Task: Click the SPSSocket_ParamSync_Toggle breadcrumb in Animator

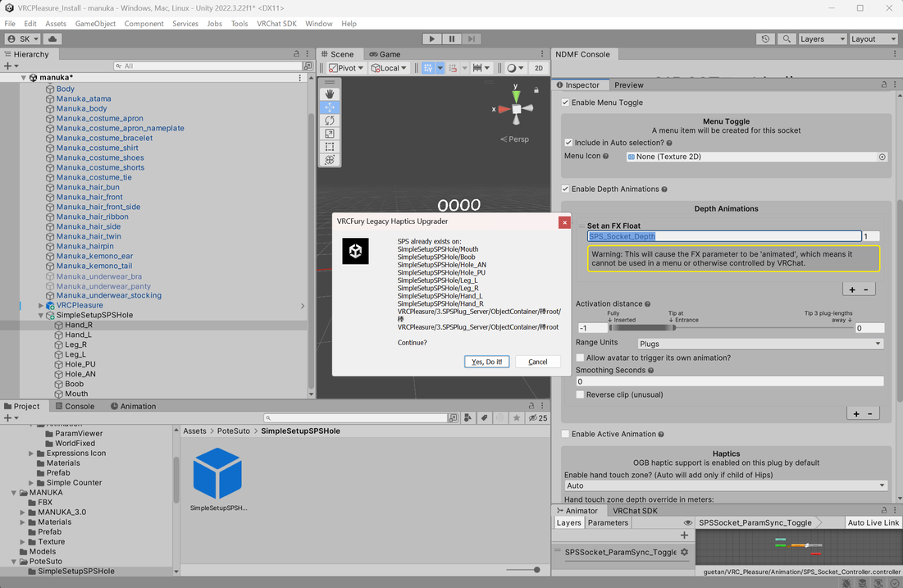Action: [755, 523]
